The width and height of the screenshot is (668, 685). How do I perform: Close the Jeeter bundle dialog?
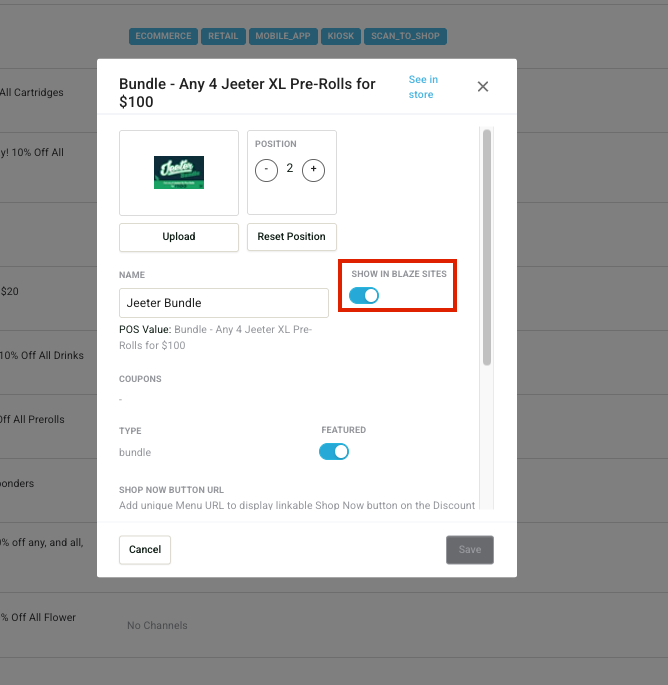[483, 87]
